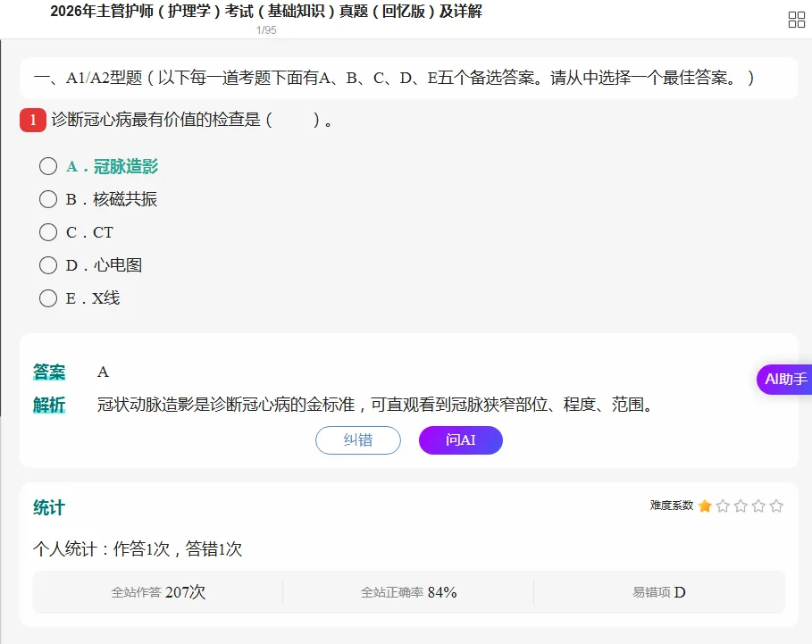Click the 全站正确率 84% statistic
This screenshot has height=644, width=812.
point(408,592)
